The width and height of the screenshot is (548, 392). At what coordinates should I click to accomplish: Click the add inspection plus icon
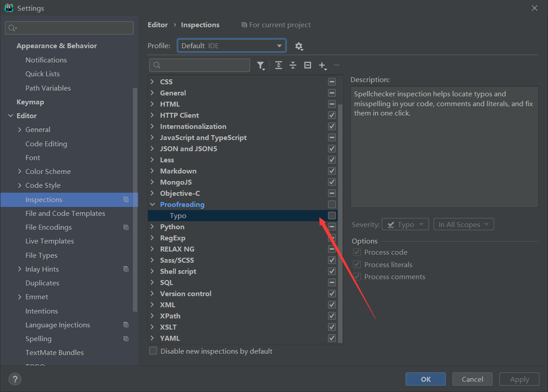click(x=322, y=65)
